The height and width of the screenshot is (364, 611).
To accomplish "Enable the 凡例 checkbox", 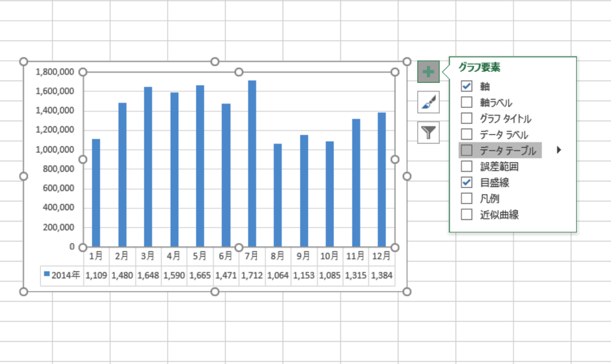I will tap(466, 198).
